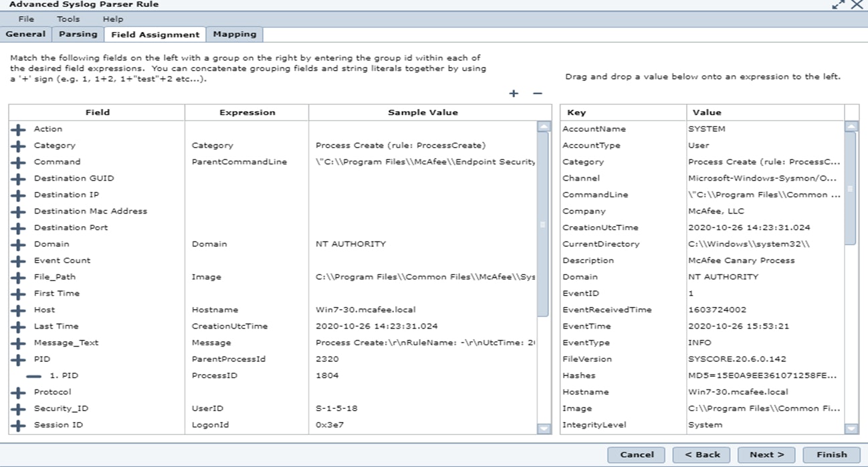Click the plus icon beside Security_ID
Image resolution: width=868 pixels, height=467 pixels.
click(x=19, y=408)
